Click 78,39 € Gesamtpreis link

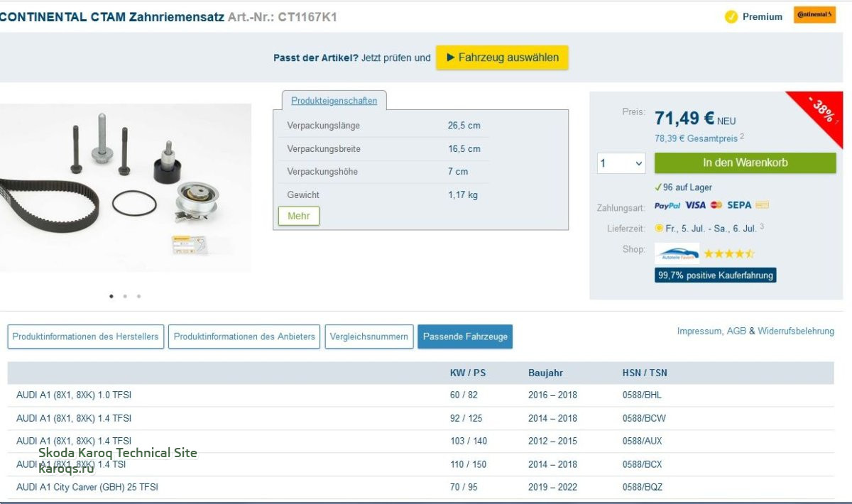(697, 138)
